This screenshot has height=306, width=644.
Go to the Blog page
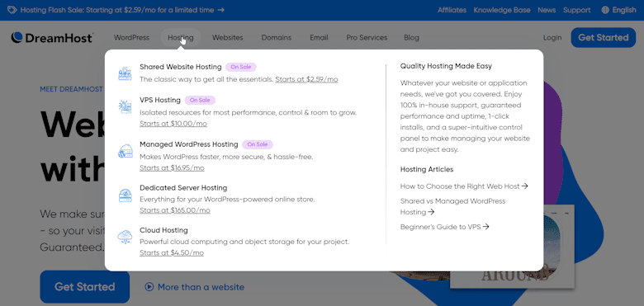click(411, 38)
